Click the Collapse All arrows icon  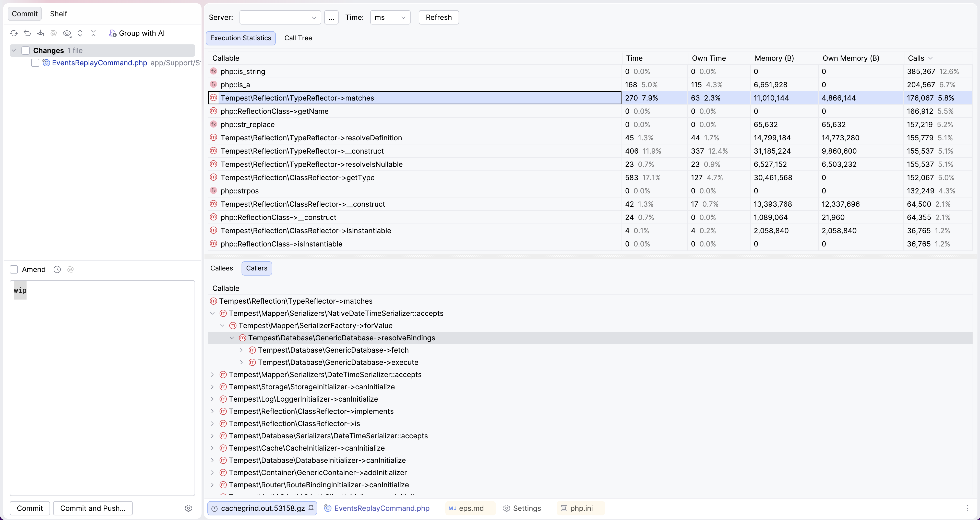coord(93,33)
